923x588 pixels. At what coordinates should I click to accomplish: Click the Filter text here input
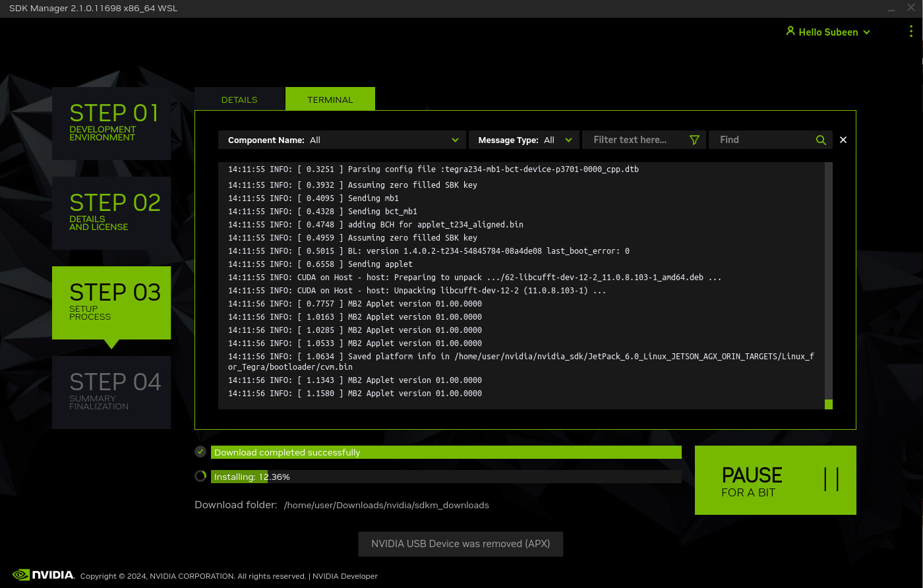(x=643, y=140)
